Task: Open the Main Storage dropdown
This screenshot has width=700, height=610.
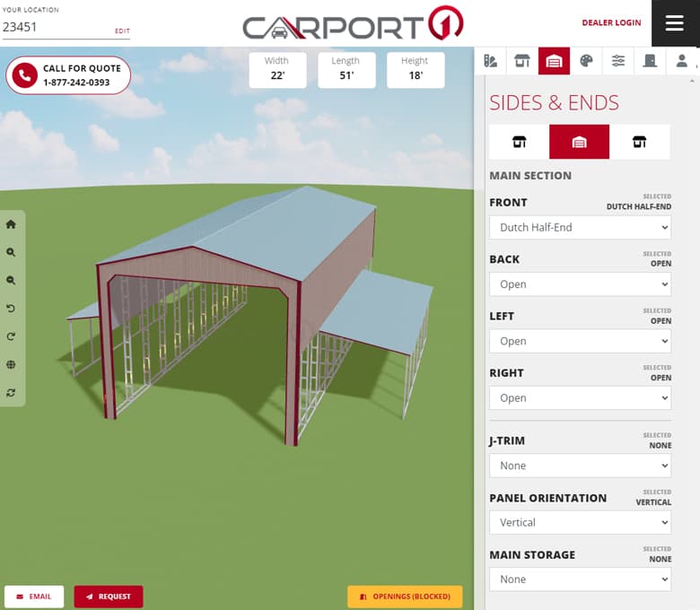Action: point(580,579)
